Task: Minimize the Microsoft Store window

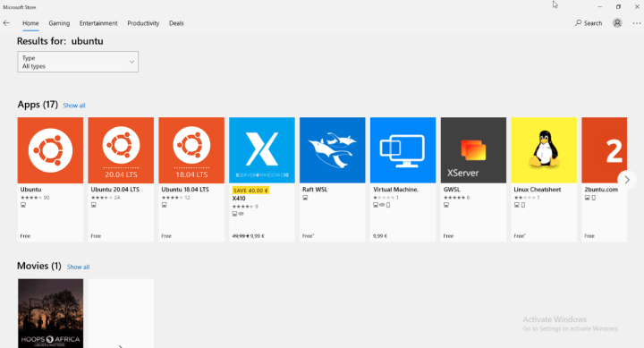Action: coord(599,6)
